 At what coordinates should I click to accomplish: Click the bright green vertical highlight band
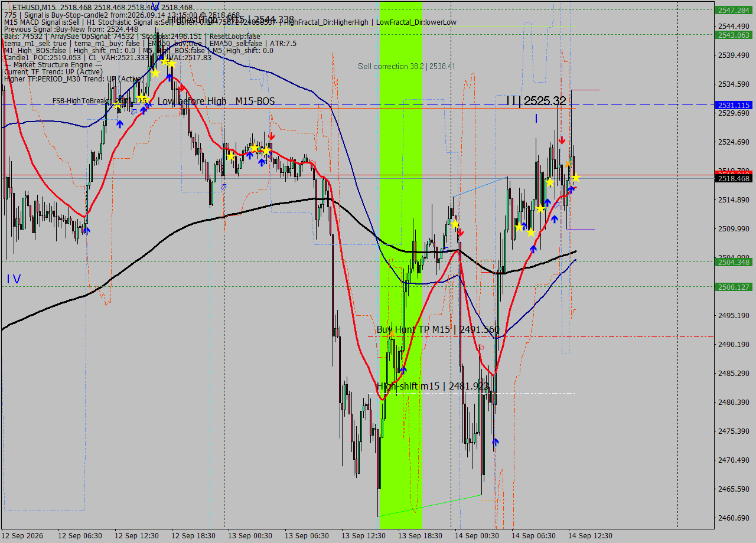click(x=401, y=265)
